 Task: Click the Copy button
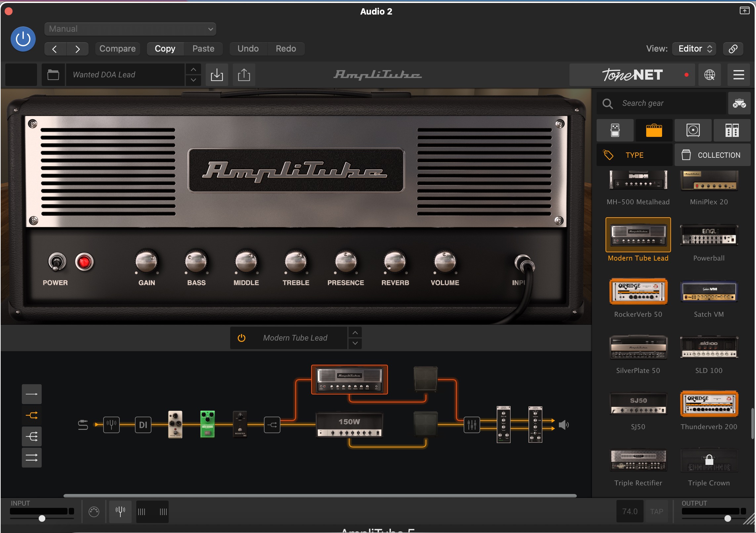click(165, 49)
